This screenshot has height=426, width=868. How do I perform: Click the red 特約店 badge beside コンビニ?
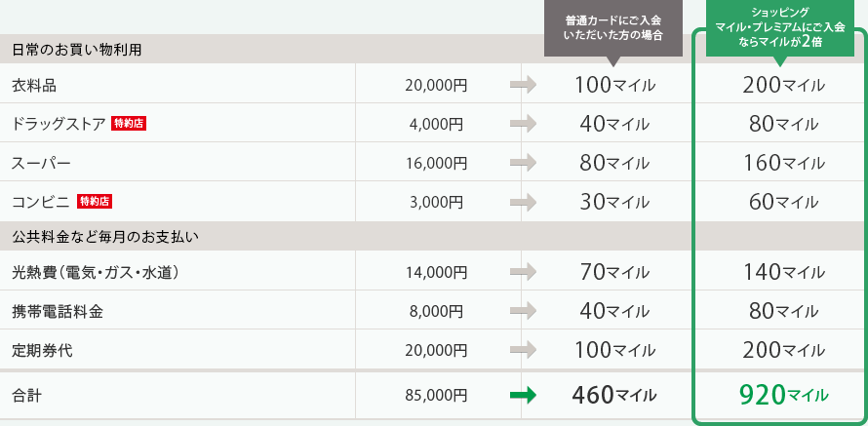(x=94, y=202)
